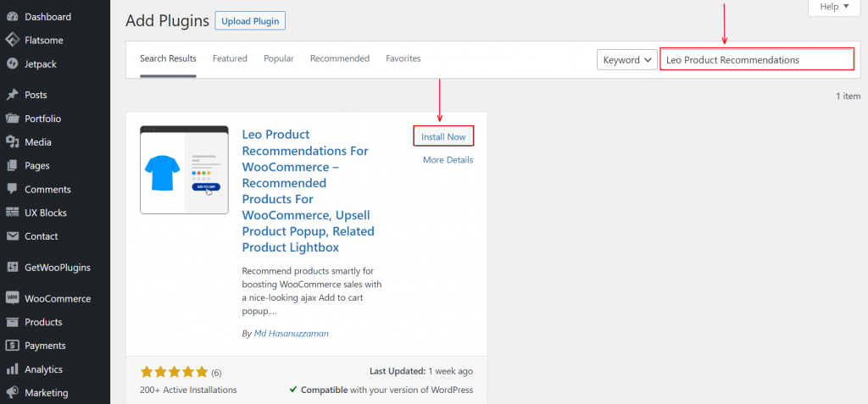Click the compatible with WordPress notice

[381, 390]
